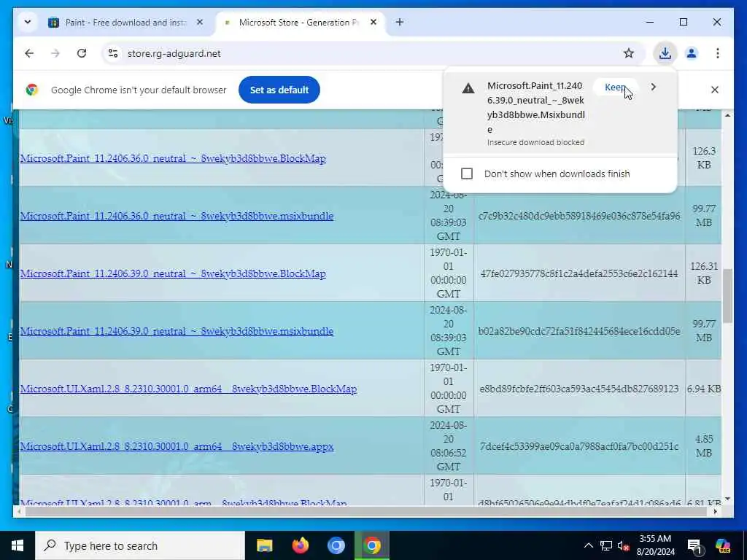747x560 pixels.
Task: Bookmark this page with the star icon
Action: pos(628,53)
